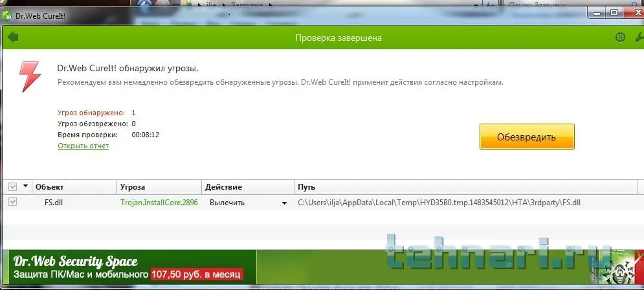Screen dimensions: 644x290
Task: Sort by the Действие column header
Action: [x=248, y=187]
